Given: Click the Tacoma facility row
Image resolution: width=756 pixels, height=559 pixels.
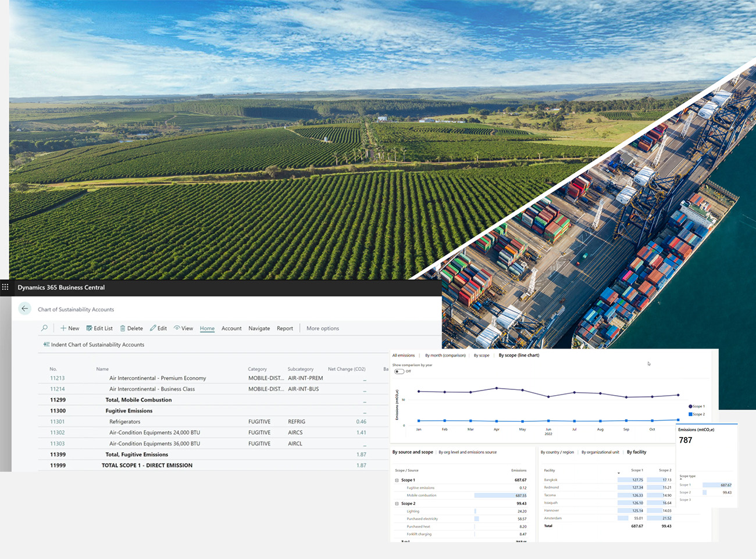Looking at the screenshot, I should [x=608, y=495].
